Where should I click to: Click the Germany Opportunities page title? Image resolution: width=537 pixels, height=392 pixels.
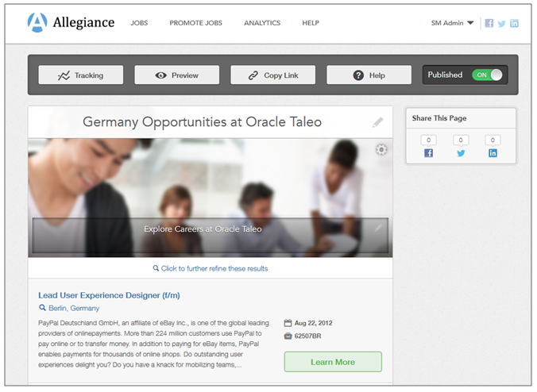(x=202, y=122)
